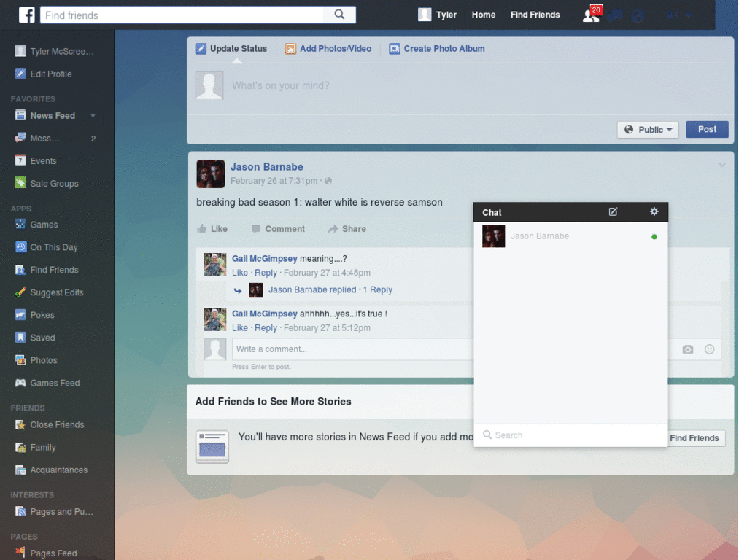
Task: Click Reply under 'meaning....?' comment
Action: [x=266, y=273]
